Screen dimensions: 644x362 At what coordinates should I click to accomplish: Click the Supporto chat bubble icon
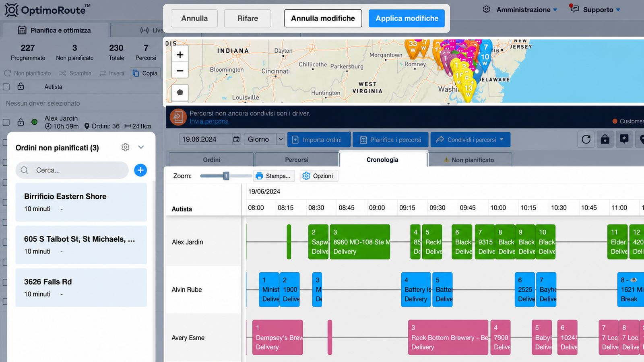pyautogui.click(x=574, y=9)
